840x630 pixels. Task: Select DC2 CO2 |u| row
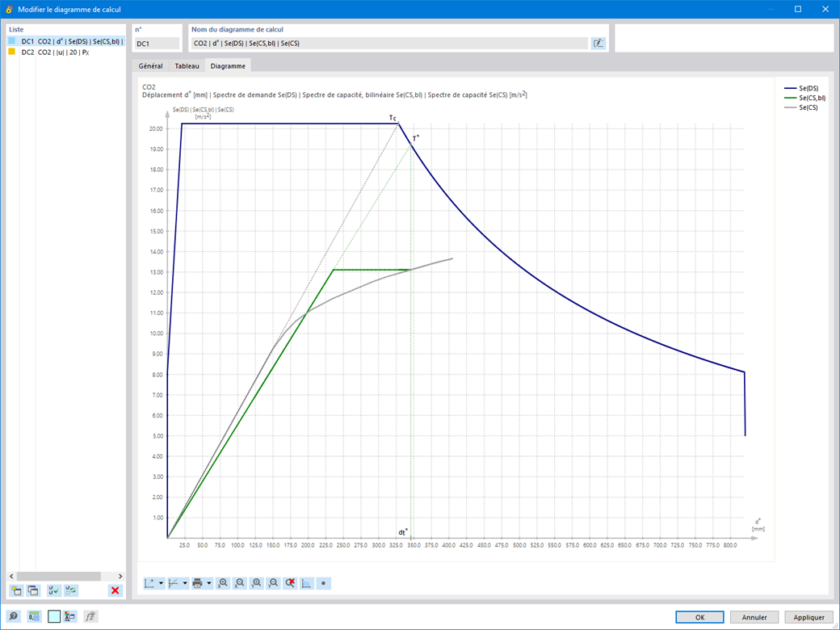tap(66, 52)
